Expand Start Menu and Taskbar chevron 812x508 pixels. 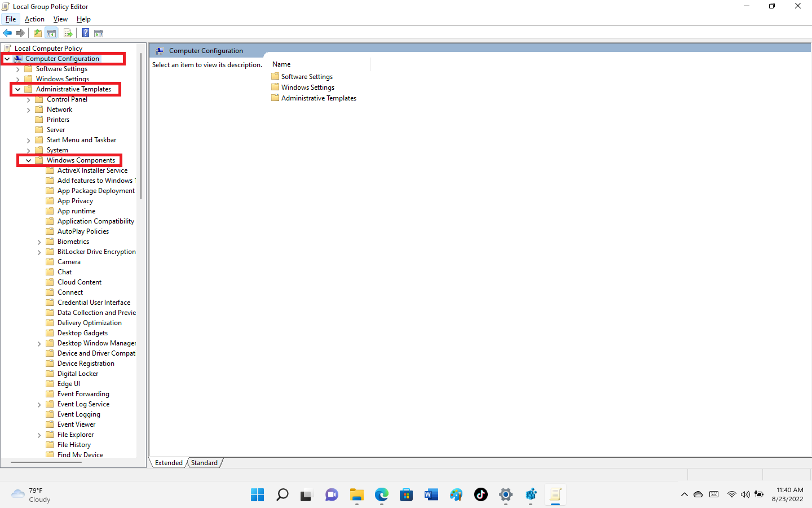click(x=28, y=141)
